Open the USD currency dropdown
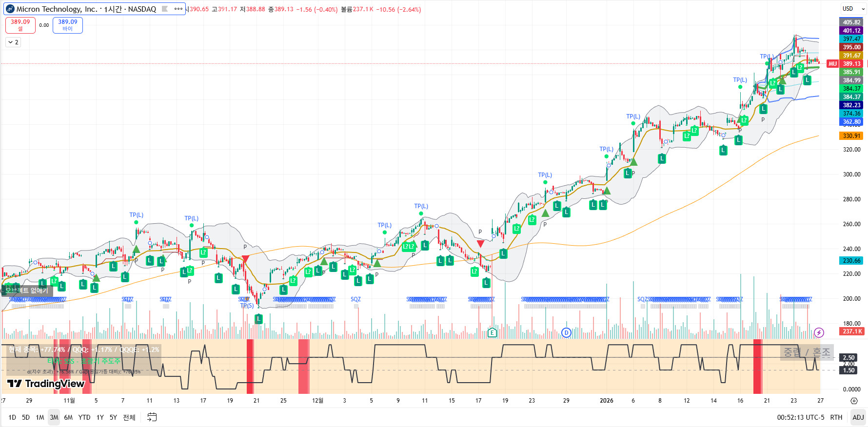 tap(853, 9)
